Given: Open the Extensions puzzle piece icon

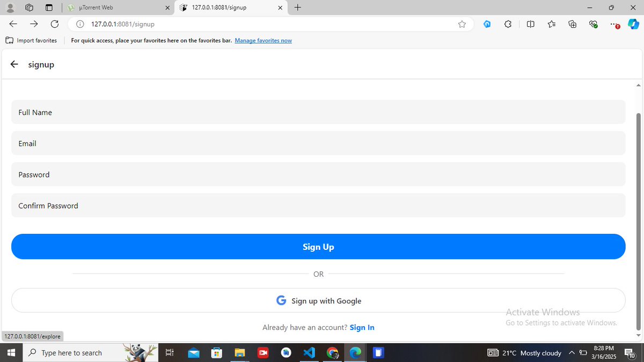Looking at the screenshot, I should [x=508, y=24].
